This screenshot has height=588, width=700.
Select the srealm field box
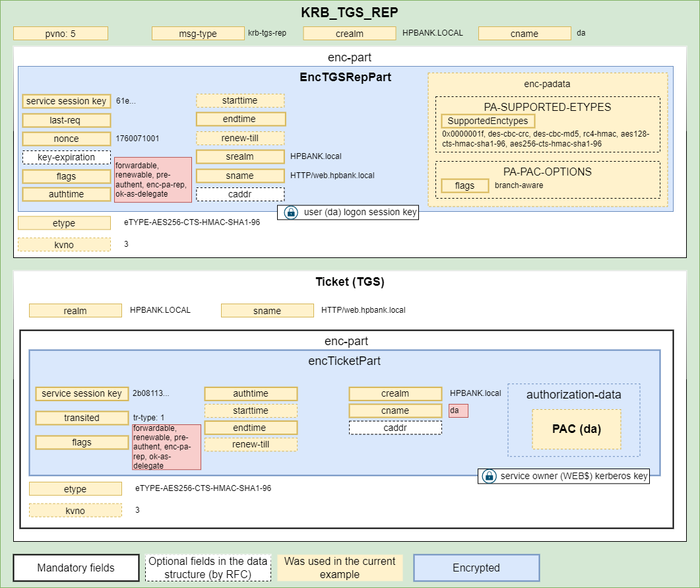[x=240, y=157]
